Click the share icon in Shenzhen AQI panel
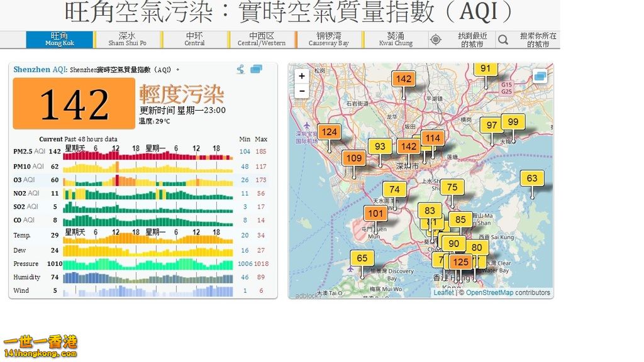 pos(241,69)
